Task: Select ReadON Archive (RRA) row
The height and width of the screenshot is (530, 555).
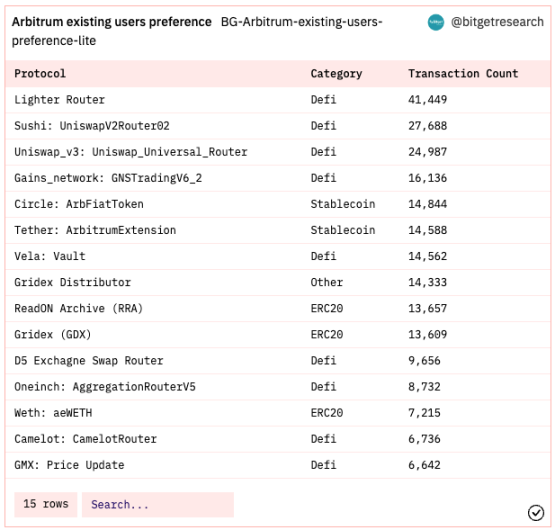Action: click(x=278, y=309)
